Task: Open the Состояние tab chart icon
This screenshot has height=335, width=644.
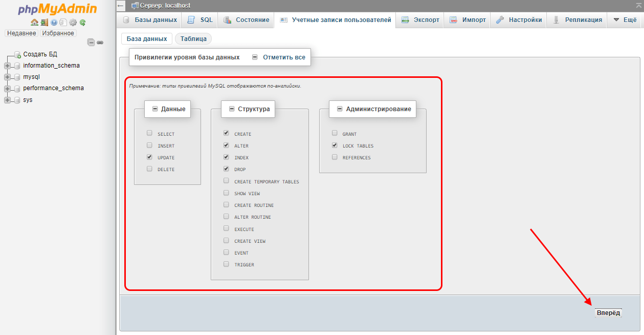Action: click(227, 20)
